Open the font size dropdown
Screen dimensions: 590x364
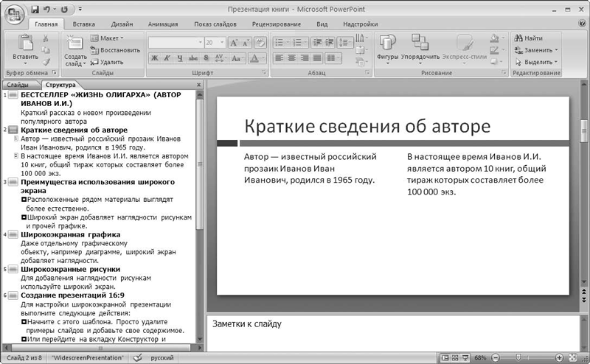click(x=221, y=43)
